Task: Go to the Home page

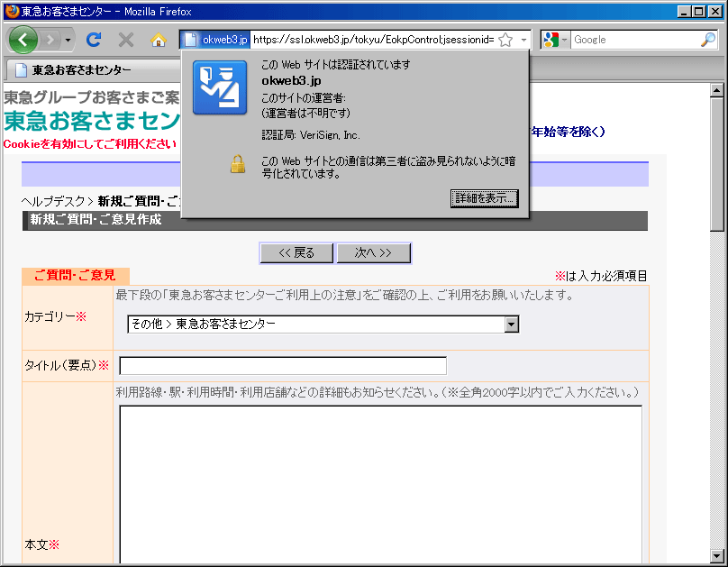Action: tap(159, 41)
